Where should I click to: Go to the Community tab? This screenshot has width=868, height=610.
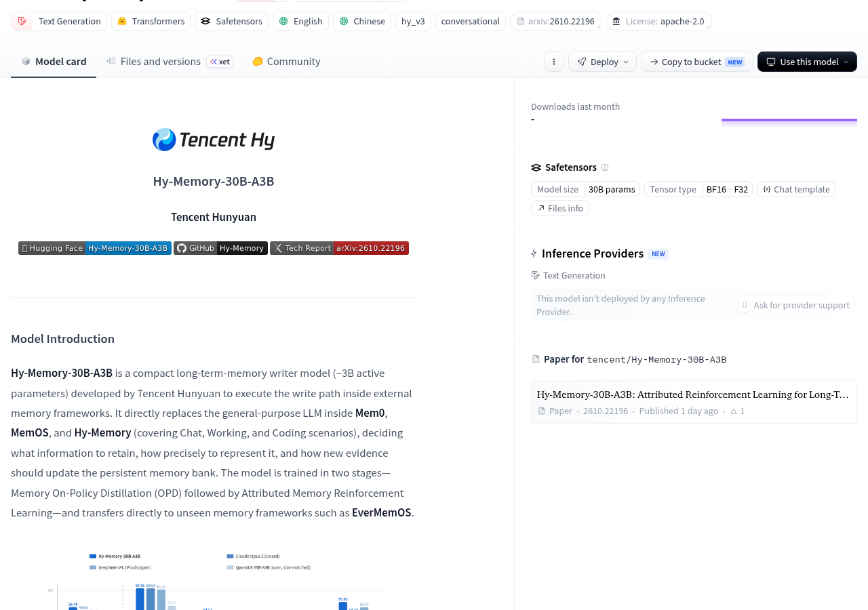click(286, 62)
